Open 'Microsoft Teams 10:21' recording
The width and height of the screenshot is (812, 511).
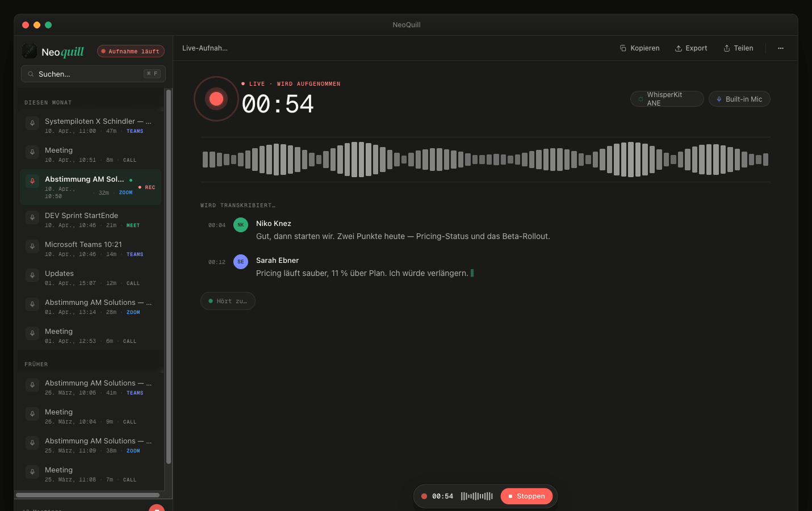point(91,249)
